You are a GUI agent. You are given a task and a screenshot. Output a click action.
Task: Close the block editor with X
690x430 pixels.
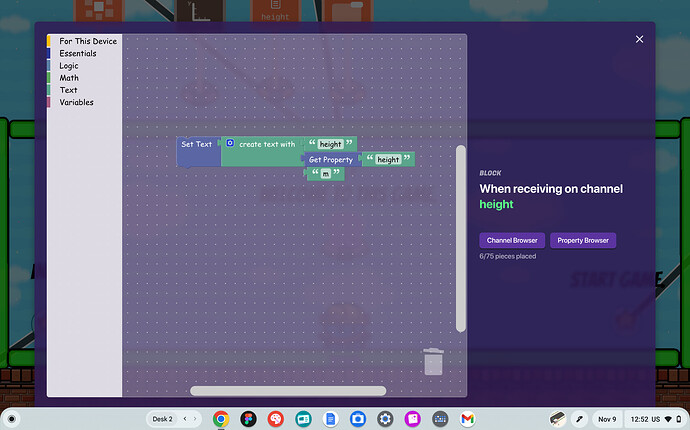tap(640, 39)
